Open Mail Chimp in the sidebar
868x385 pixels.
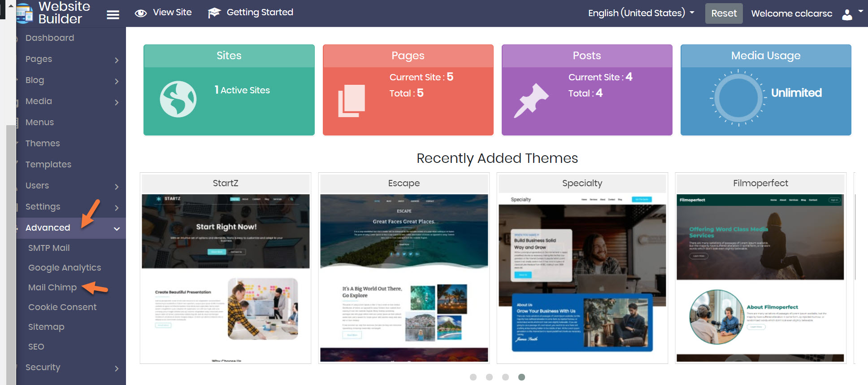click(52, 288)
